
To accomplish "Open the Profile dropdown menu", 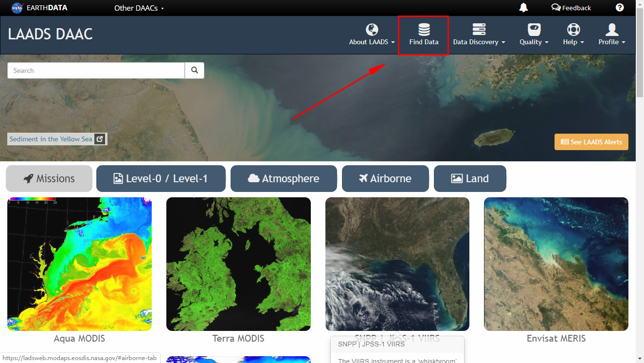I will [x=612, y=35].
